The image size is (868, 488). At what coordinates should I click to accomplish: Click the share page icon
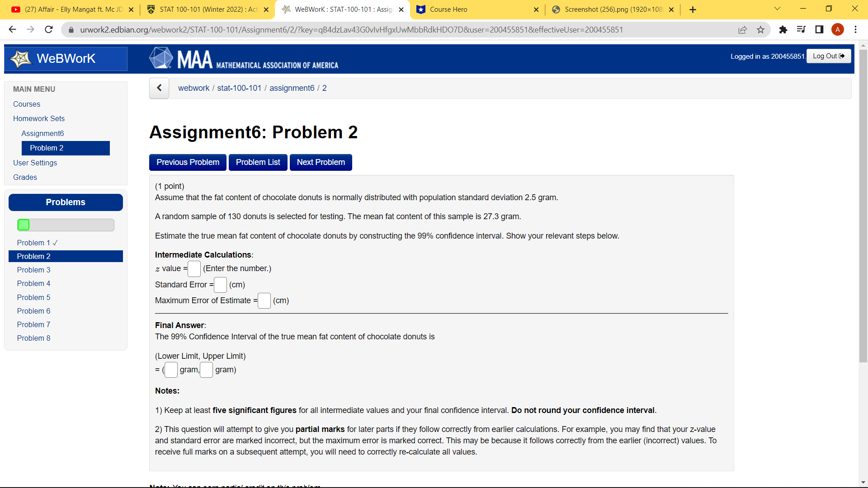[742, 30]
